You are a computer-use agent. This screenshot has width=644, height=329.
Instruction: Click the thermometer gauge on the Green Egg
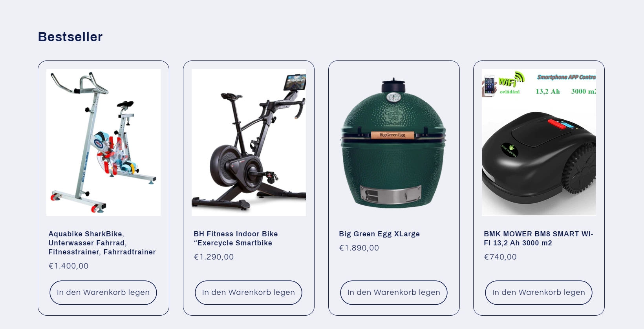pyautogui.click(x=393, y=97)
